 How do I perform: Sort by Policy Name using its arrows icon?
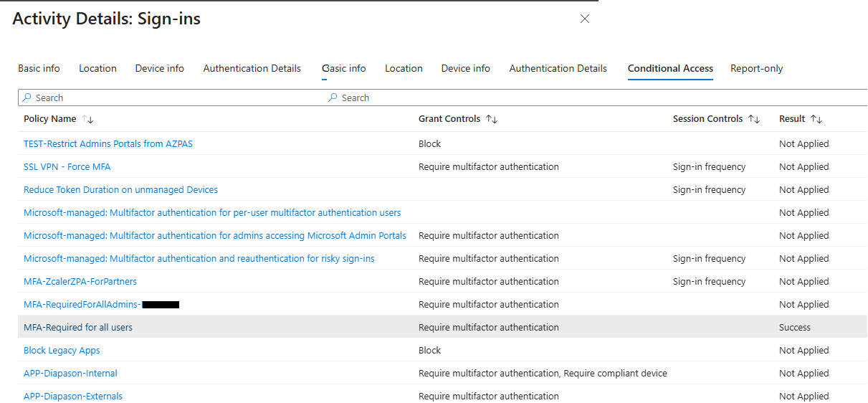pyautogui.click(x=88, y=119)
